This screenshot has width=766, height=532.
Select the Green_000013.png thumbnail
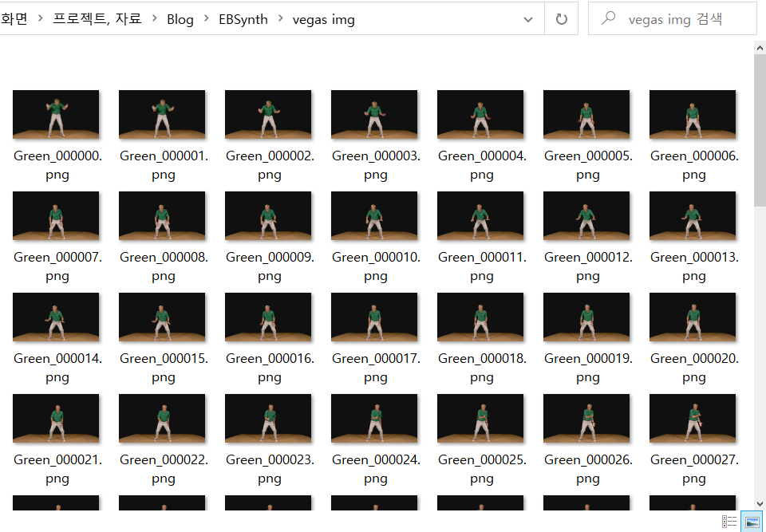coord(693,215)
